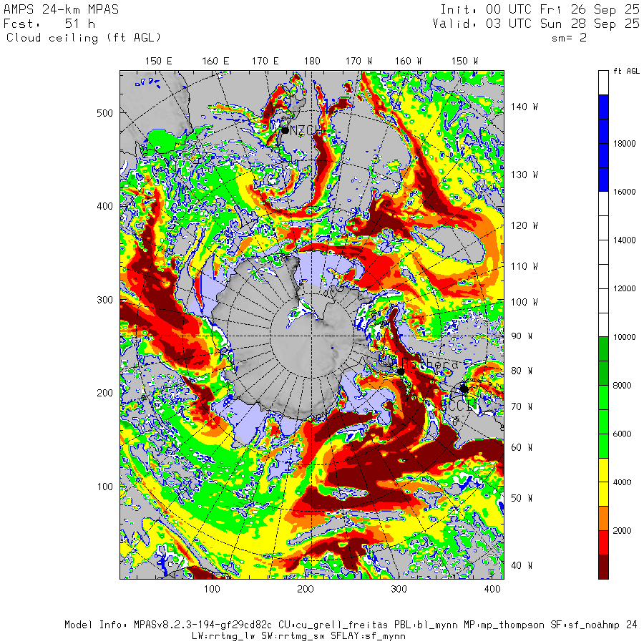
Task: Click the '400' bottom axis tick label
Action: coord(492,590)
